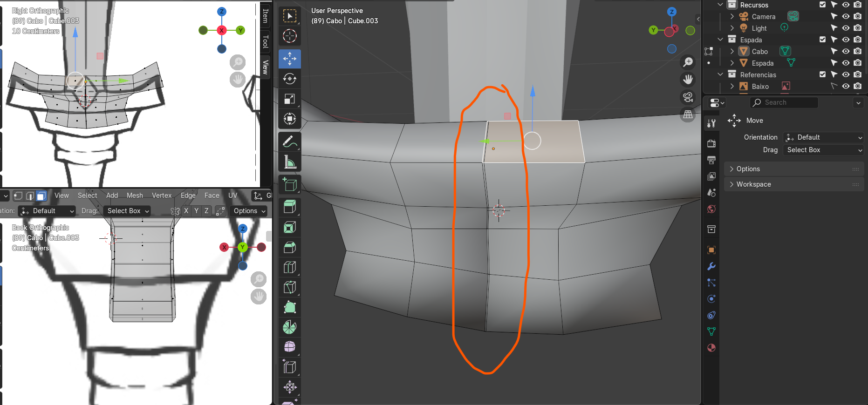The width and height of the screenshot is (868, 405).
Task: Select the Bevel tool
Action: (x=290, y=247)
